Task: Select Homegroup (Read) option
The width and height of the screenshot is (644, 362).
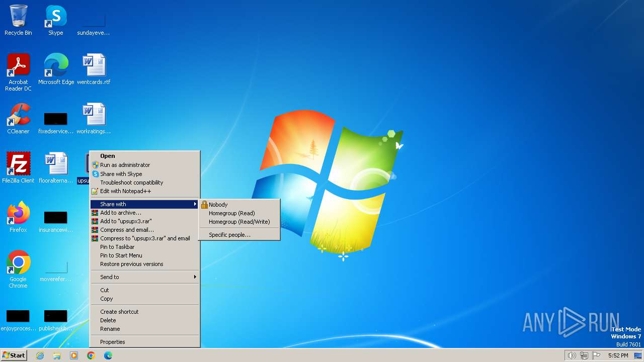Action: pyautogui.click(x=239, y=213)
